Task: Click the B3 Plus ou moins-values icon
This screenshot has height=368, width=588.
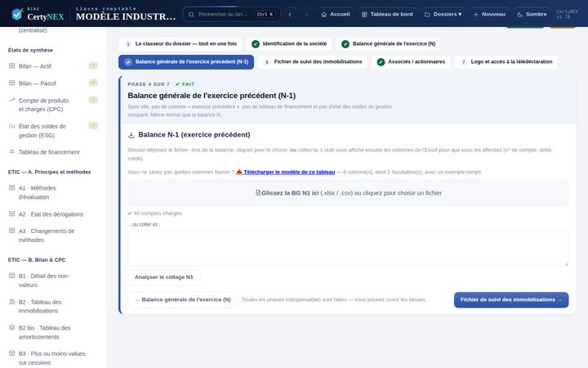Action: point(12,353)
